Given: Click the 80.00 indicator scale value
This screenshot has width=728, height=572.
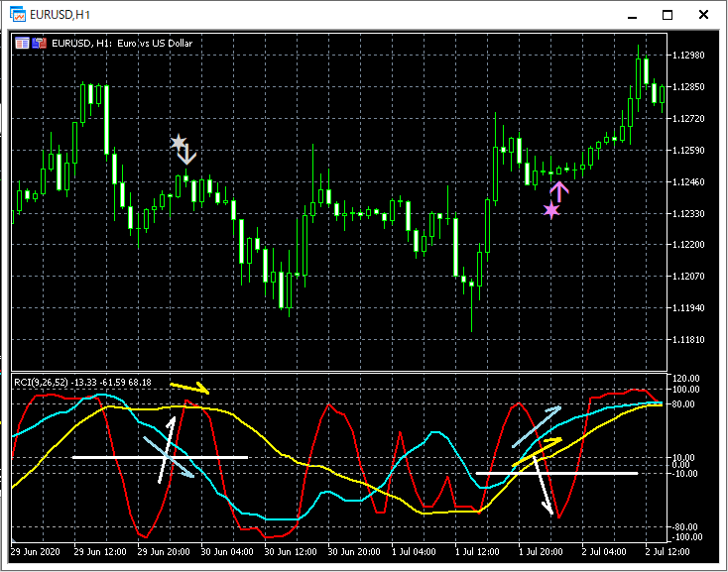Looking at the screenshot, I should coord(683,404).
